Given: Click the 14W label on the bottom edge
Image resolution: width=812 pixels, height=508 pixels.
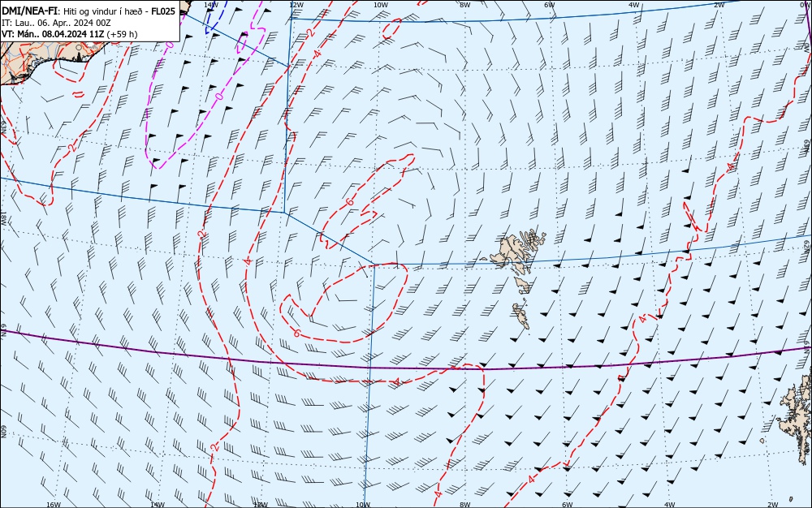Looking at the screenshot, I should click(x=158, y=505).
